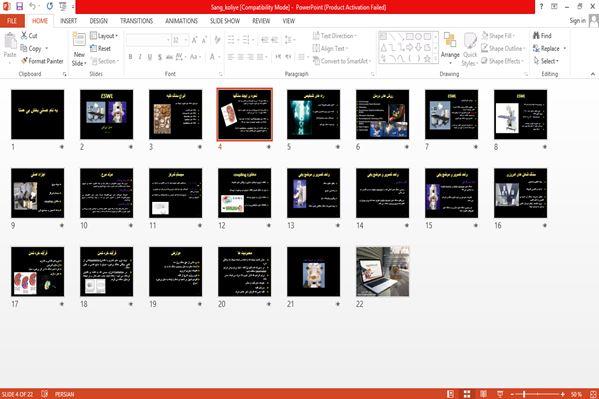Open the FILE menu
The width and height of the screenshot is (599, 399).
point(12,21)
